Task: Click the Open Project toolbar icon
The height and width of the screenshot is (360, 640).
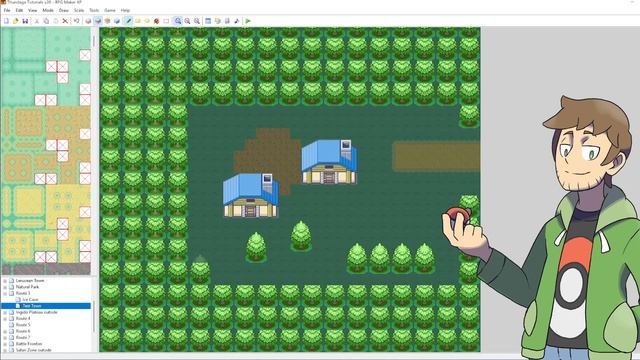Action: 16,21
